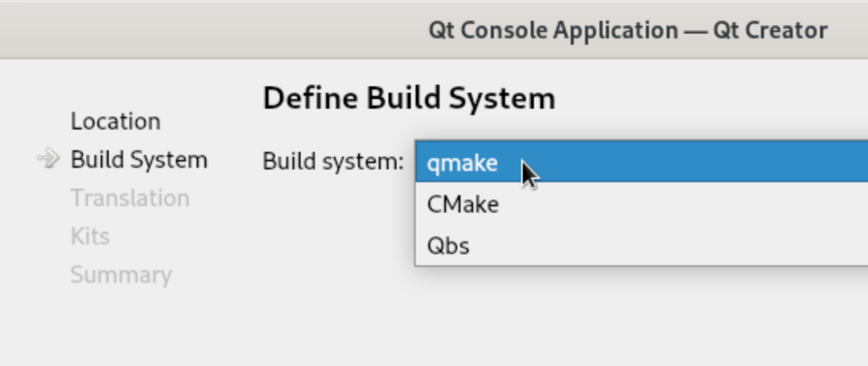Open the Translation wizard step

pos(129,198)
